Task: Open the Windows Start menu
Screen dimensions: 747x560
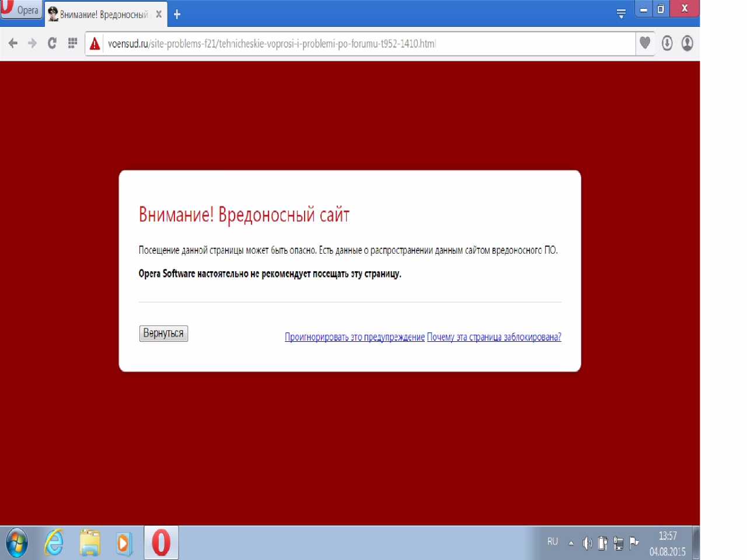Action: click(17, 543)
